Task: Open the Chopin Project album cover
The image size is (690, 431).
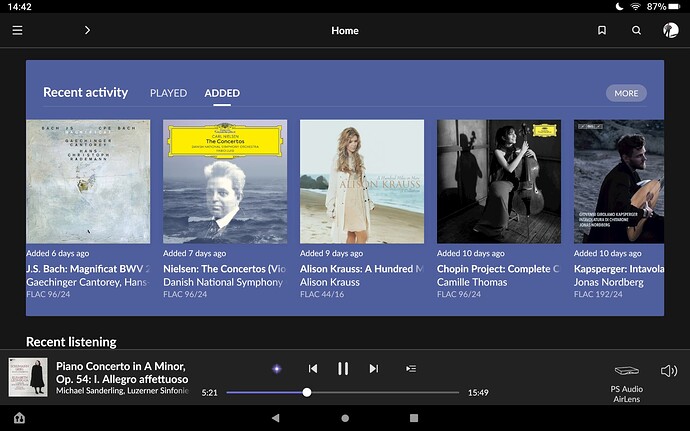Action: (x=499, y=181)
